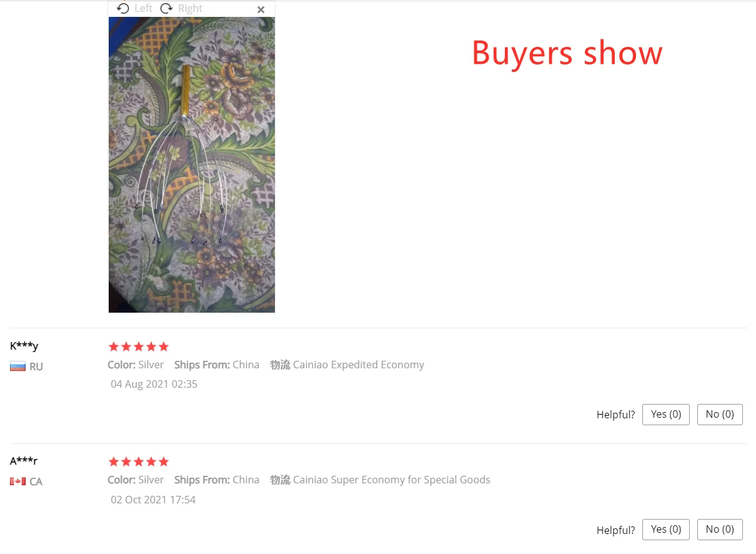
Task: Click the Cainiao Super Economy for Special Goods text
Action: coord(392,480)
